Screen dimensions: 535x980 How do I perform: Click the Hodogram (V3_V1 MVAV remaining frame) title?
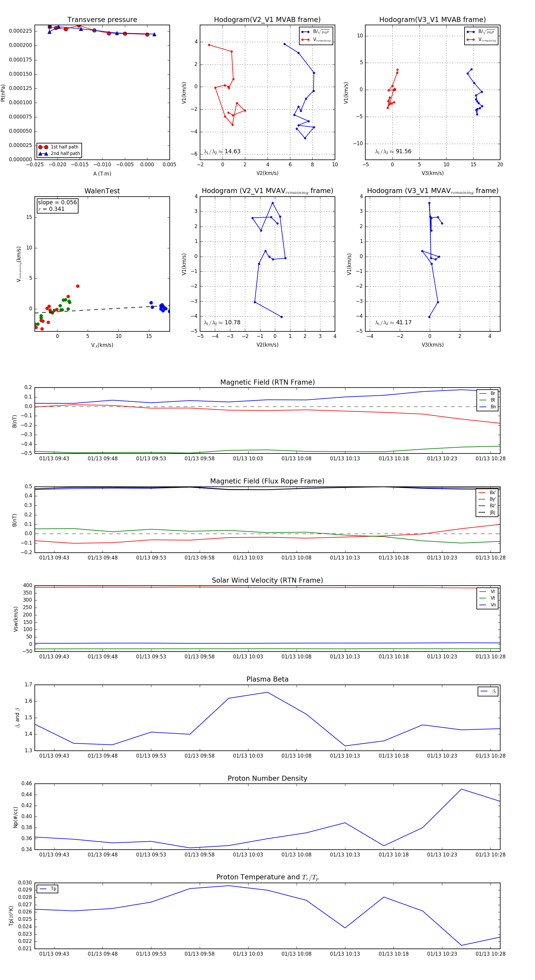pyautogui.click(x=432, y=191)
